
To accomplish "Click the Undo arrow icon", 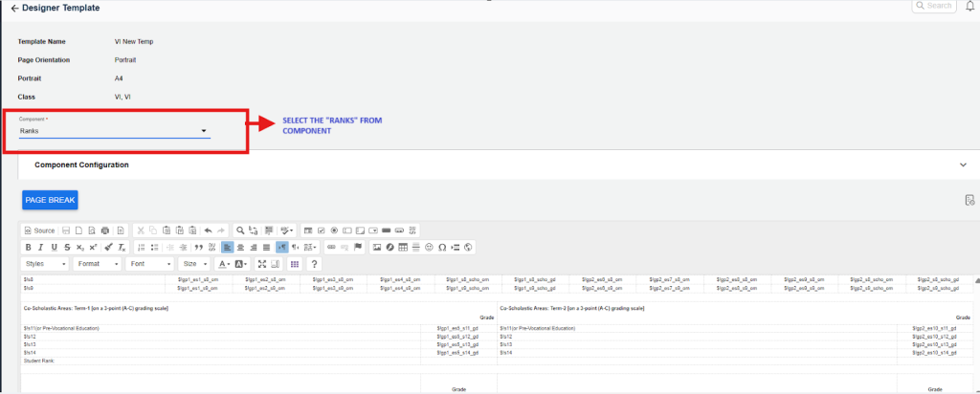I will 209,230.
